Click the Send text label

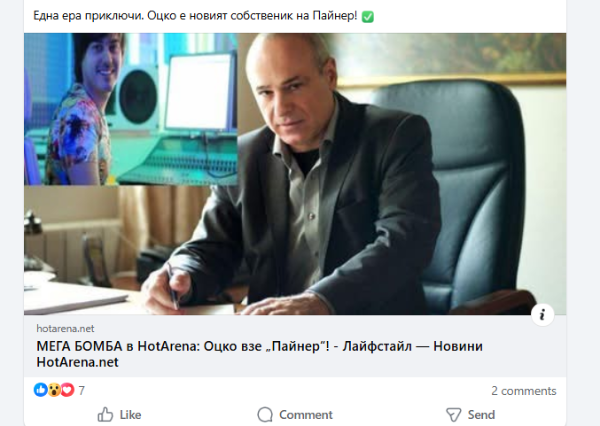click(x=481, y=415)
